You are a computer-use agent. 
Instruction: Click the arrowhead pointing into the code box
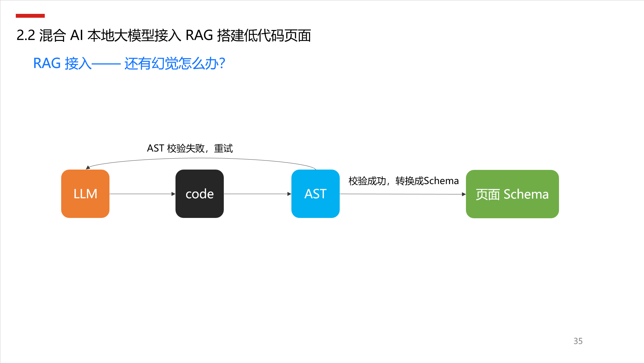(x=174, y=194)
